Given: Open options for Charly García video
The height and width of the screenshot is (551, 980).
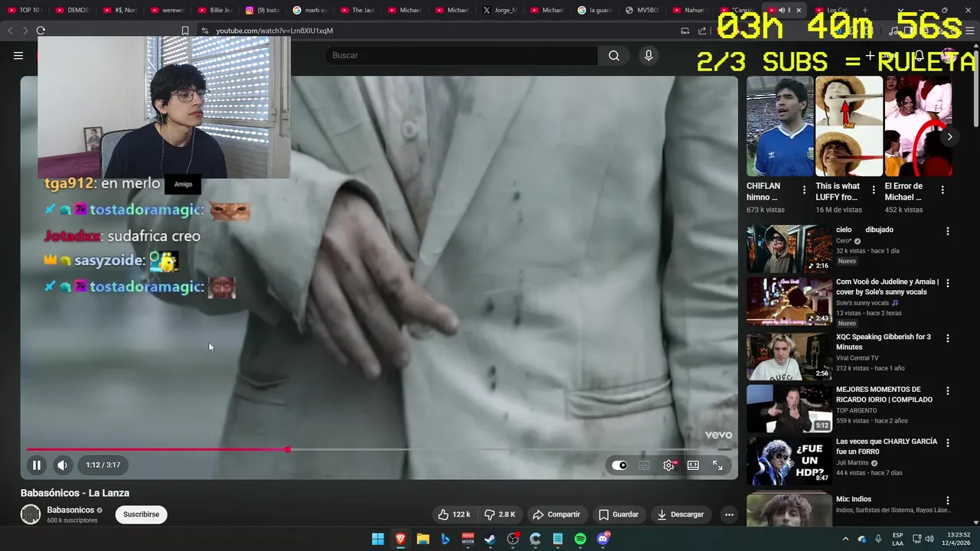Looking at the screenshot, I should pos(948,443).
